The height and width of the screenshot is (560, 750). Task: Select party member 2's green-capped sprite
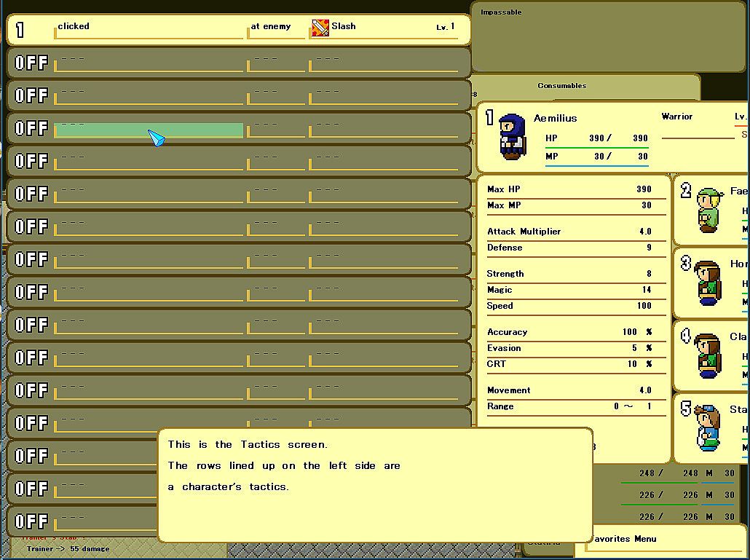click(708, 210)
